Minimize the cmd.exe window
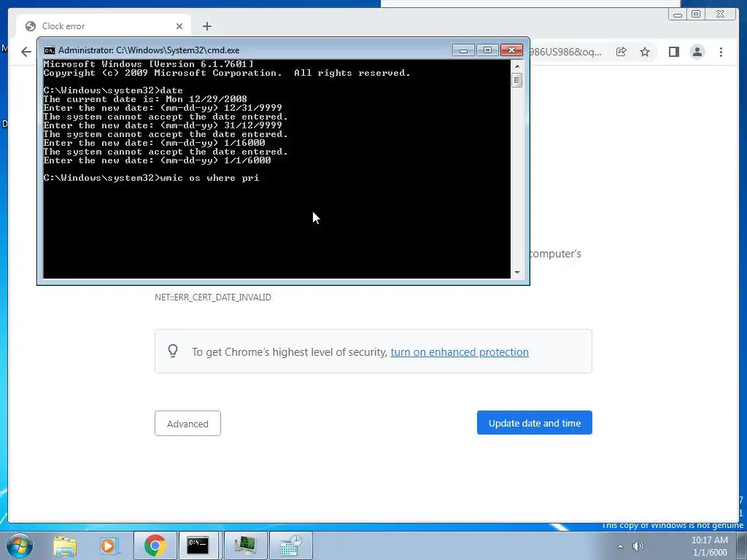This screenshot has width=747, height=560. point(463,50)
